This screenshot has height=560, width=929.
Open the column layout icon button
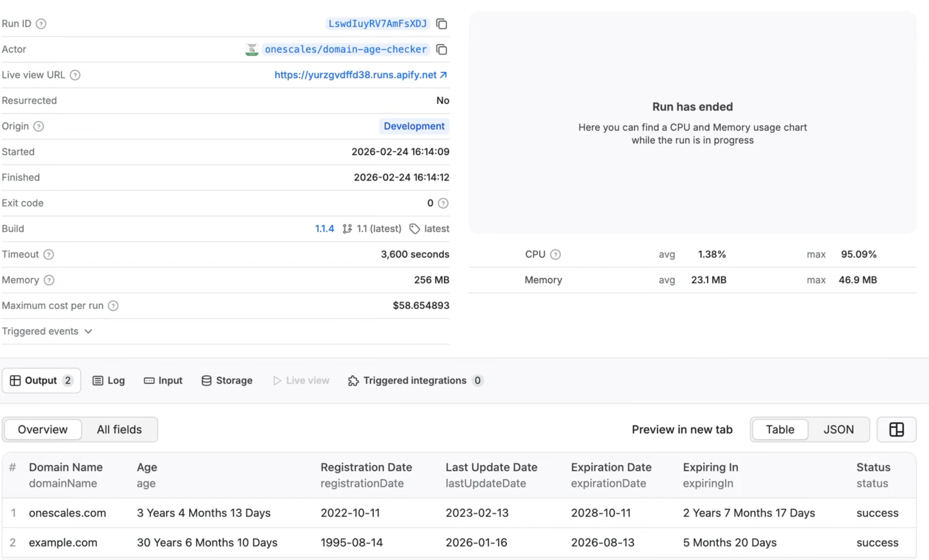click(896, 430)
